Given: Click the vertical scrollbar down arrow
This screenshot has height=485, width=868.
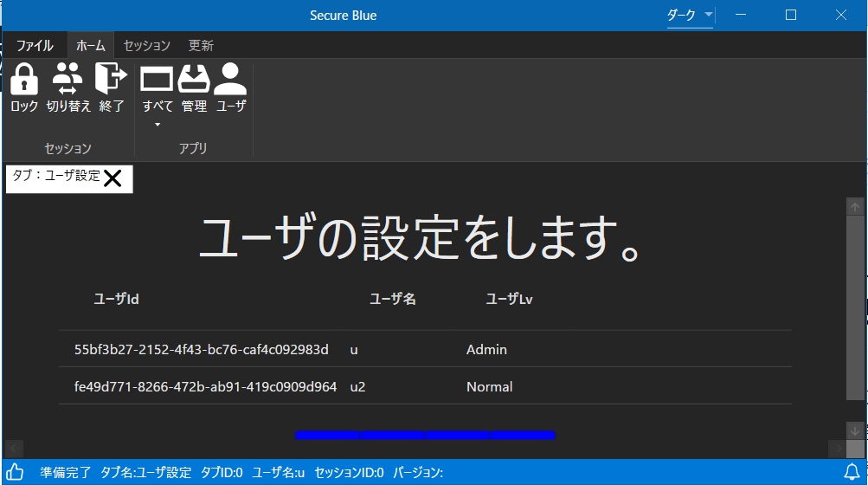Looking at the screenshot, I should pyautogui.click(x=855, y=430).
